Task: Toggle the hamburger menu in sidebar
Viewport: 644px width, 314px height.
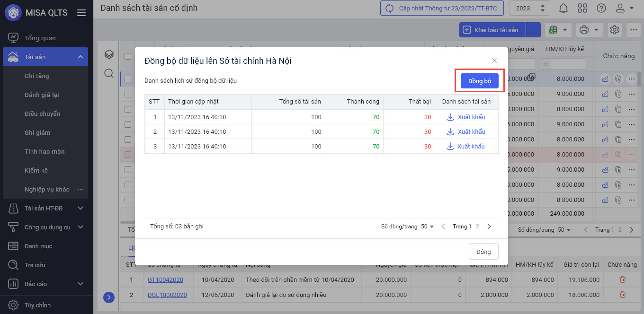Action: point(81,13)
